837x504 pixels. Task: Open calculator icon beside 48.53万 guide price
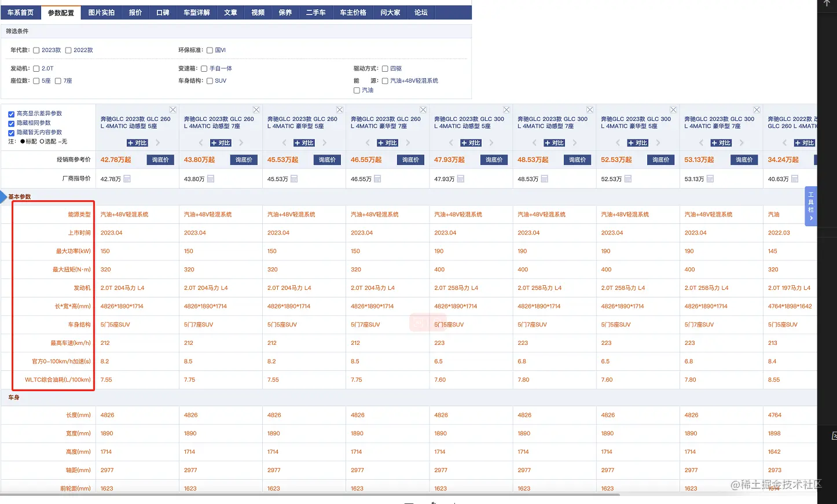click(544, 179)
